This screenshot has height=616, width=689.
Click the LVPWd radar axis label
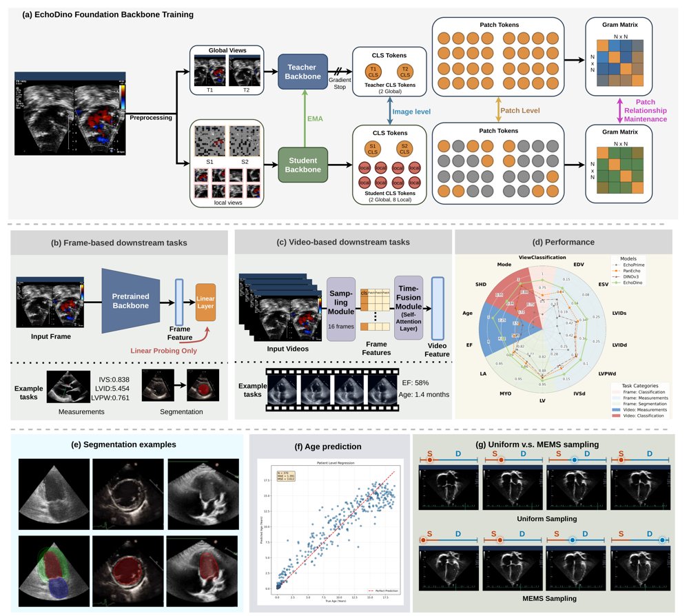click(x=607, y=374)
